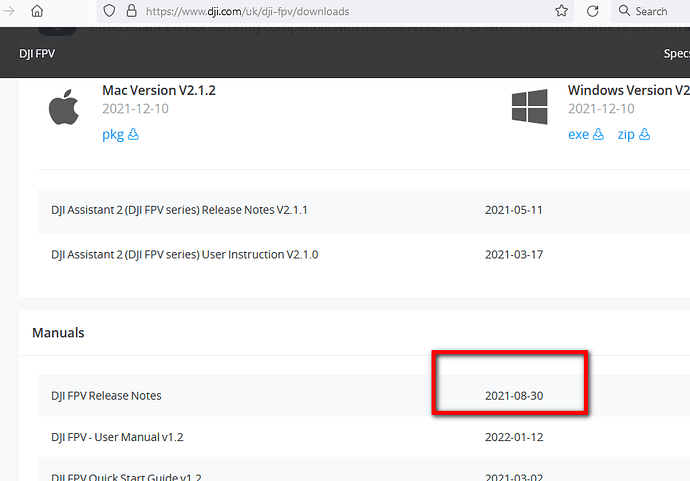Open DJI Assistant 2 User Instruction V2.1.0
690x481 pixels.
click(x=184, y=255)
